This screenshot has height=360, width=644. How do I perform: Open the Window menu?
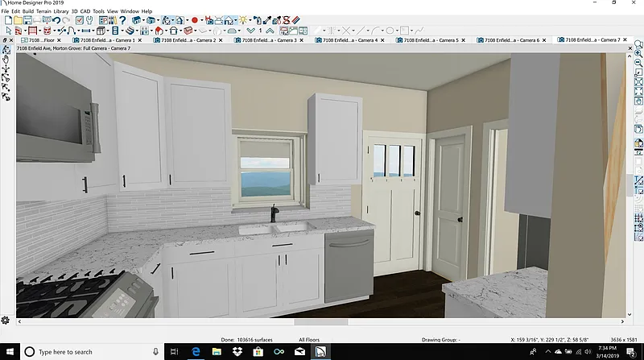point(130,11)
